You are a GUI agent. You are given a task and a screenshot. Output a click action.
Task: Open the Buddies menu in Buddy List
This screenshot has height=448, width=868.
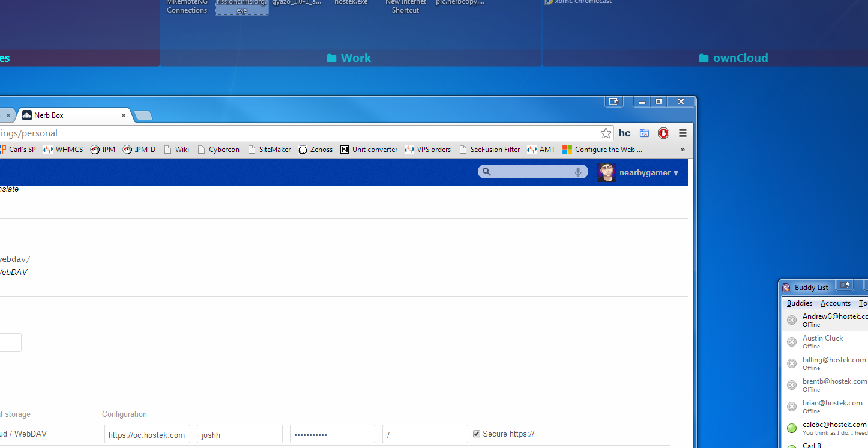[799, 303]
